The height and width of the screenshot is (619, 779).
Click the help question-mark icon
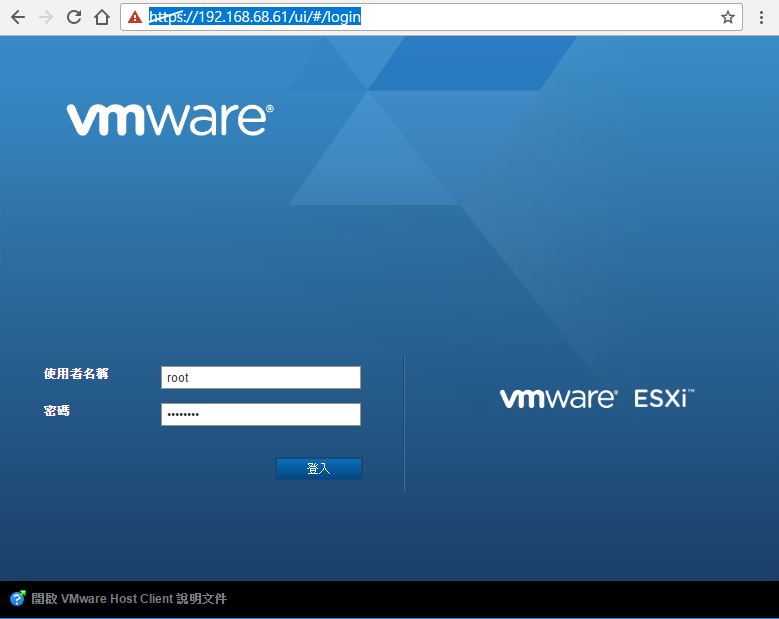click(x=17, y=598)
